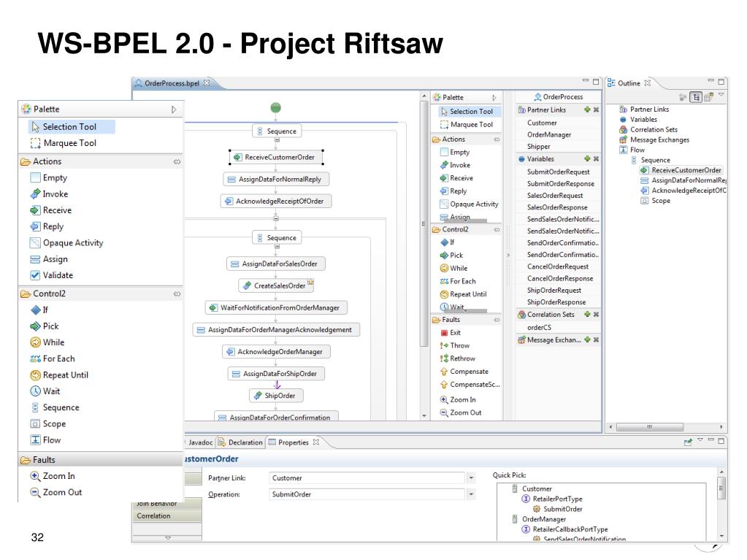Open the Outline view menu triangle
747x560 pixels.
point(721,94)
